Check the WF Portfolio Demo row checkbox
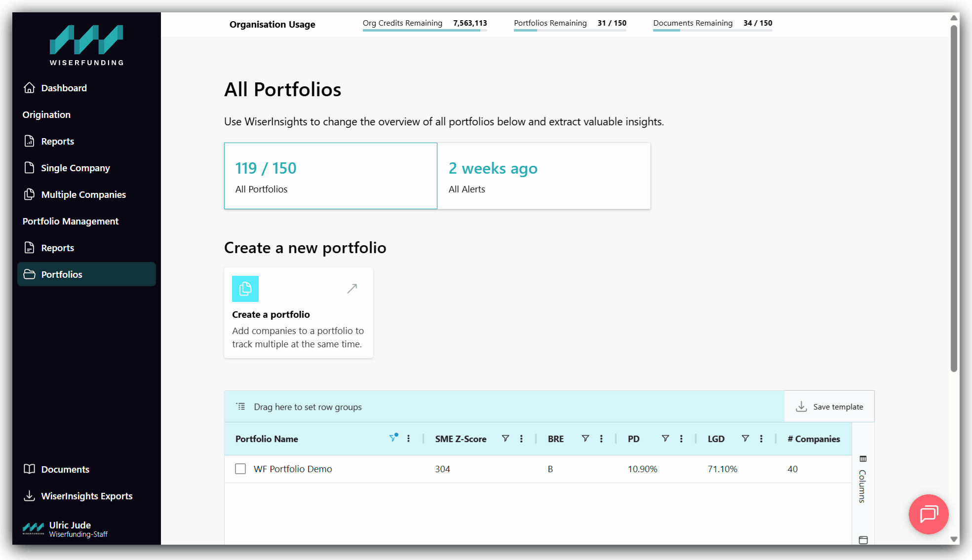The width and height of the screenshot is (972, 560). coord(240,469)
